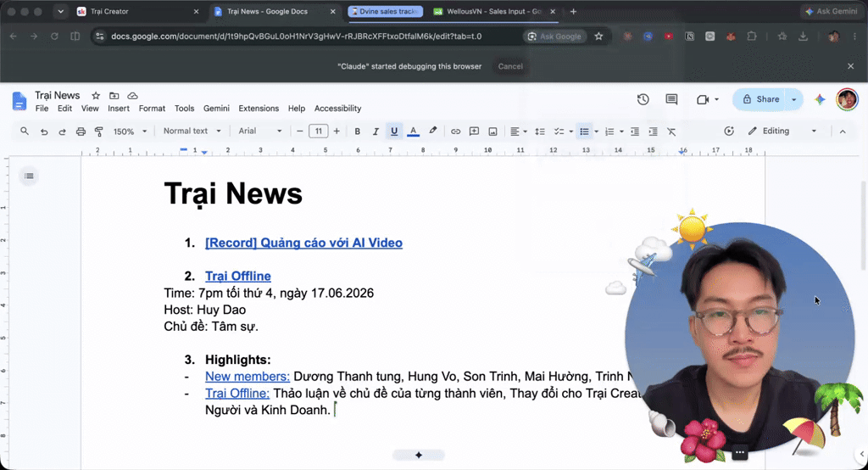Open the New members link
The image size is (868, 470).
click(248, 377)
